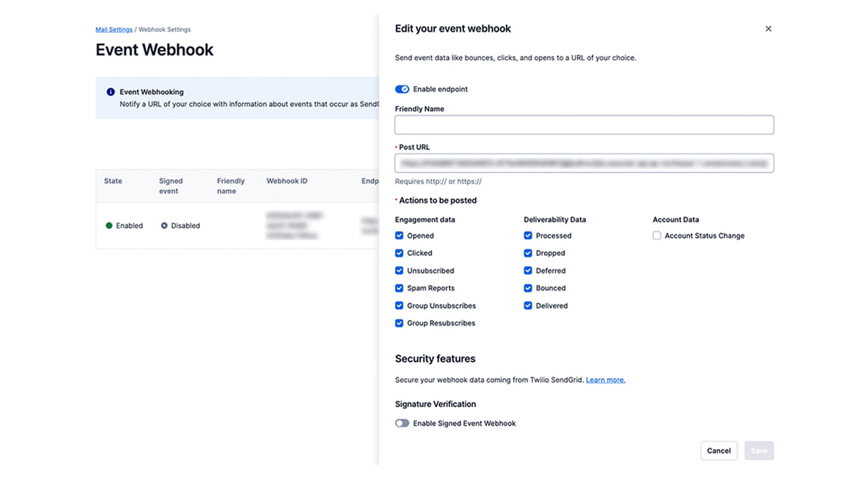Uncheck the Unsubscribed checkbox

click(400, 271)
